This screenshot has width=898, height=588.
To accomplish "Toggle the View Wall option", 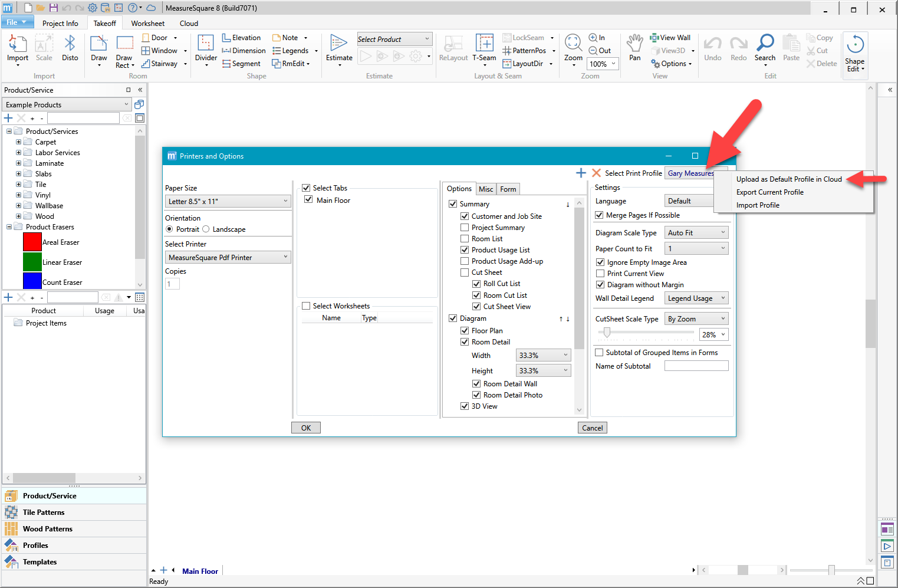I will (670, 38).
